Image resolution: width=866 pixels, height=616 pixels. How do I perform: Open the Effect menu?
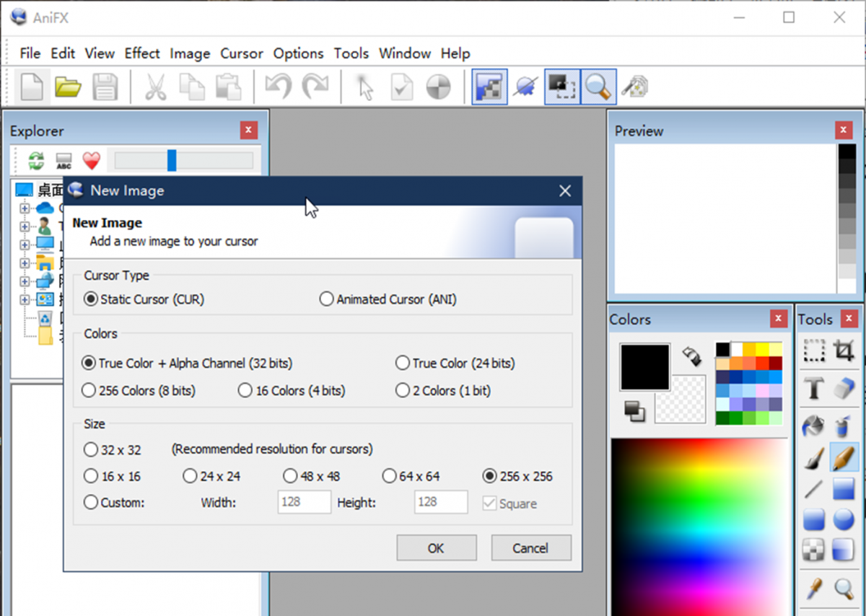click(x=142, y=53)
